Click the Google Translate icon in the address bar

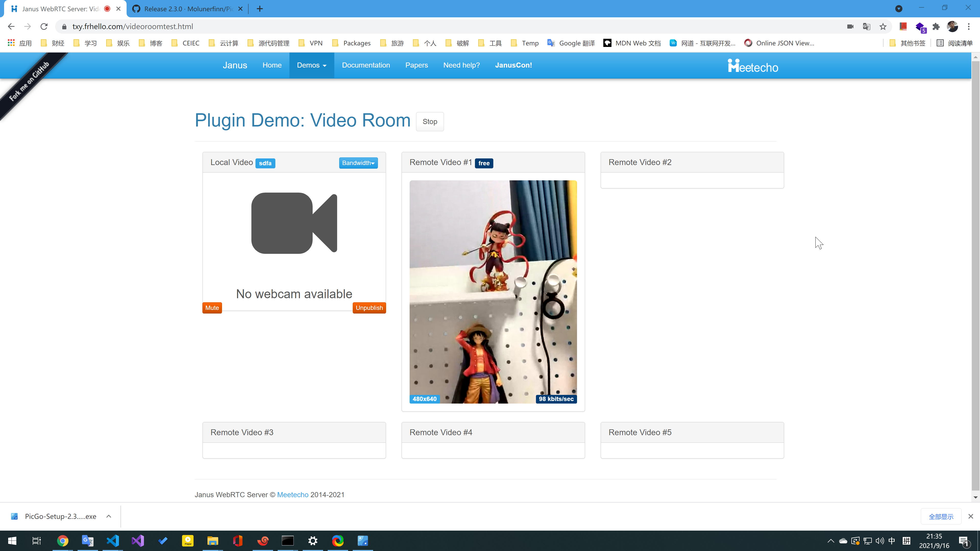[867, 27]
